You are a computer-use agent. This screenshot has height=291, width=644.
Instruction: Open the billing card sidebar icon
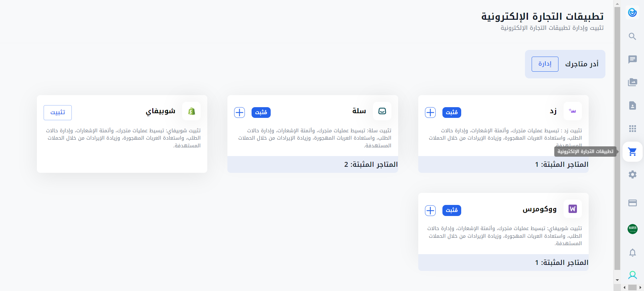632,203
